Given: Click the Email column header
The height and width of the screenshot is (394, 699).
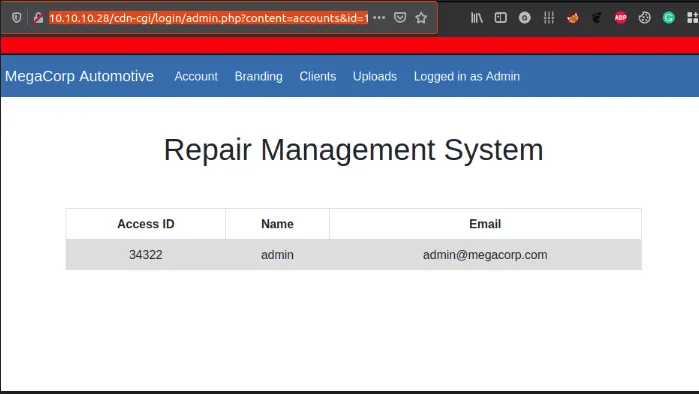Looking at the screenshot, I should click(x=485, y=224).
